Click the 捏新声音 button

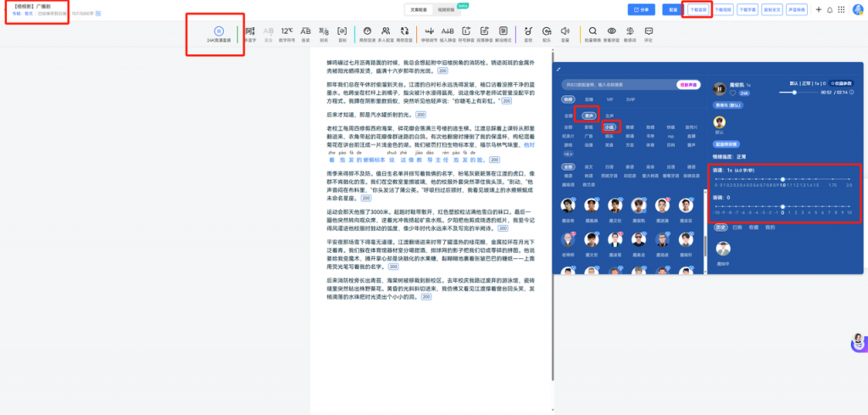point(688,85)
